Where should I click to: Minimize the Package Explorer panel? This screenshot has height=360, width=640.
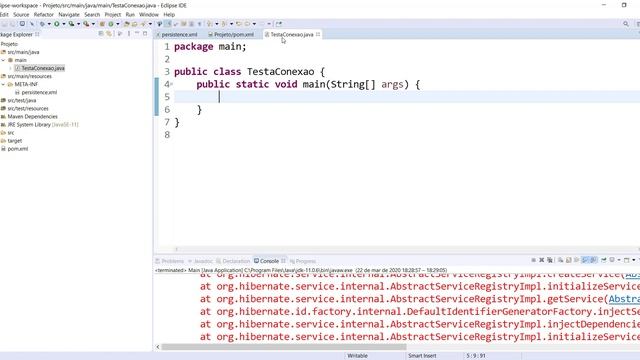[137, 33]
